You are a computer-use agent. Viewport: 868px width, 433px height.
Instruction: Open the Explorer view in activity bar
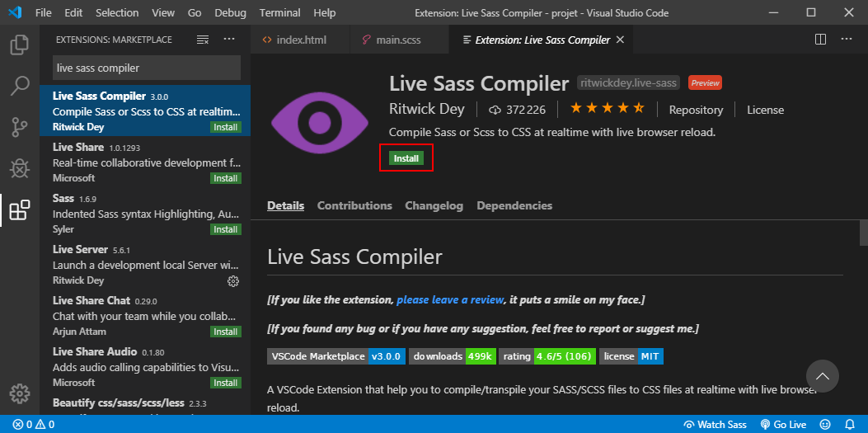tap(20, 45)
